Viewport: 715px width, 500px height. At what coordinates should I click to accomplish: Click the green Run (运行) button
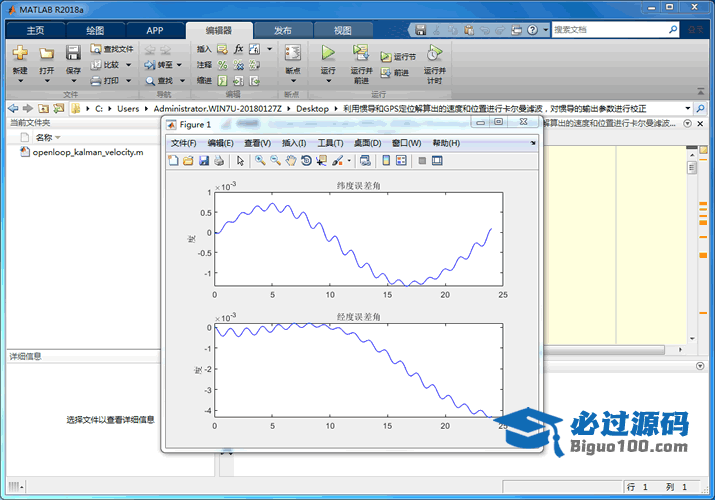pyautogui.click(x=328, y=53)
